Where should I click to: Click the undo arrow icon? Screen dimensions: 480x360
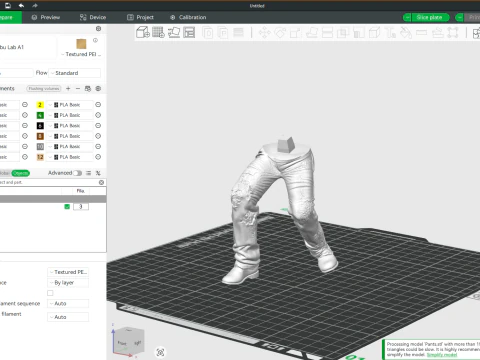tap(21, 5)
